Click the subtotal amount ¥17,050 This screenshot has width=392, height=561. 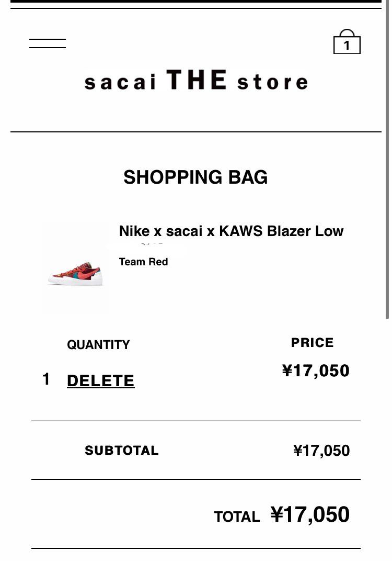point(321,451)
